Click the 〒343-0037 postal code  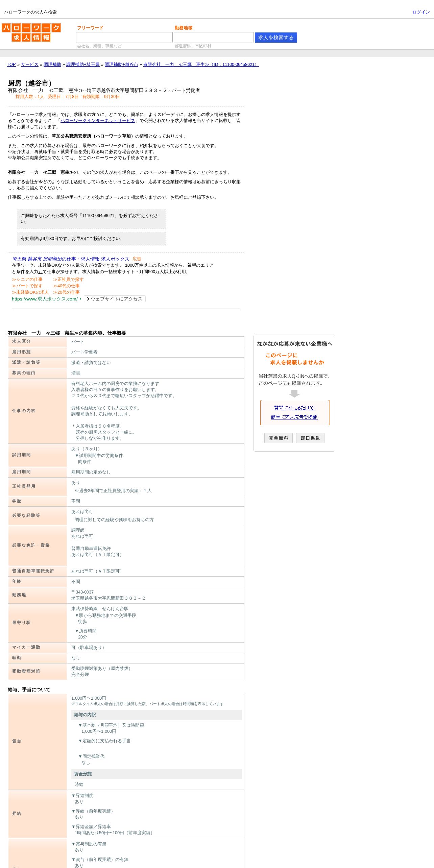click(x=82, y=592)
